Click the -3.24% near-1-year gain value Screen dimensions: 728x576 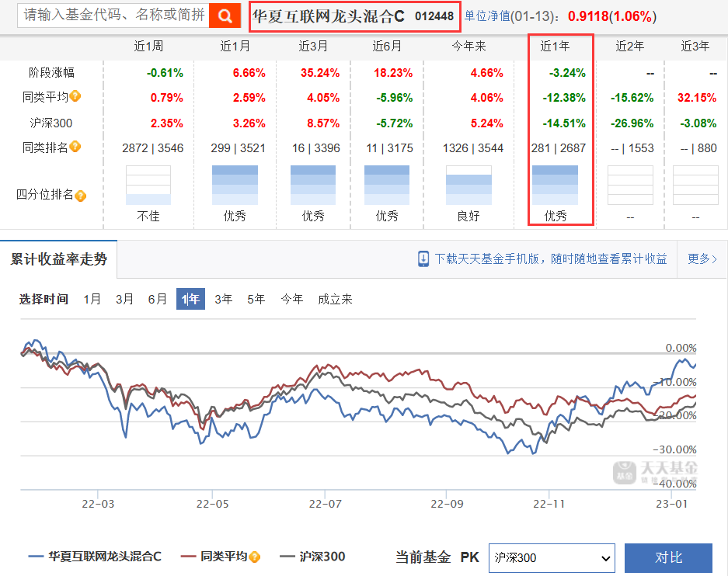567,73
